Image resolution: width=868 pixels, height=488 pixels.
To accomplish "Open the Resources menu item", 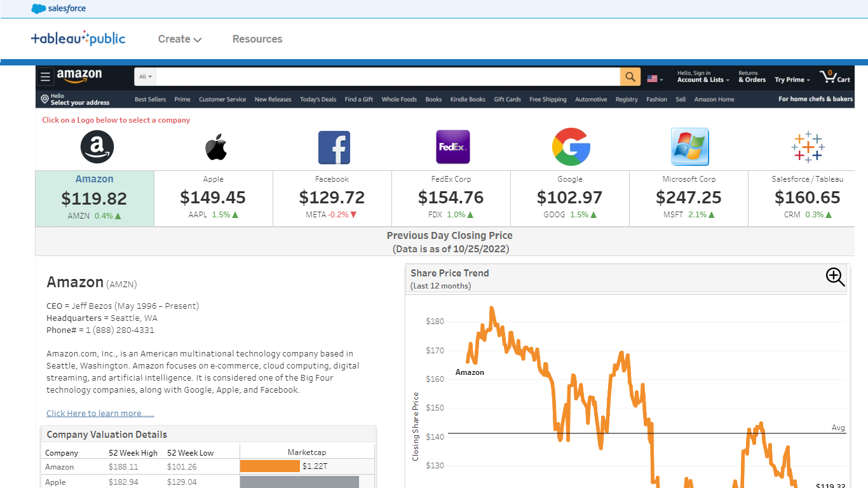I will click(x=257, y=39).
